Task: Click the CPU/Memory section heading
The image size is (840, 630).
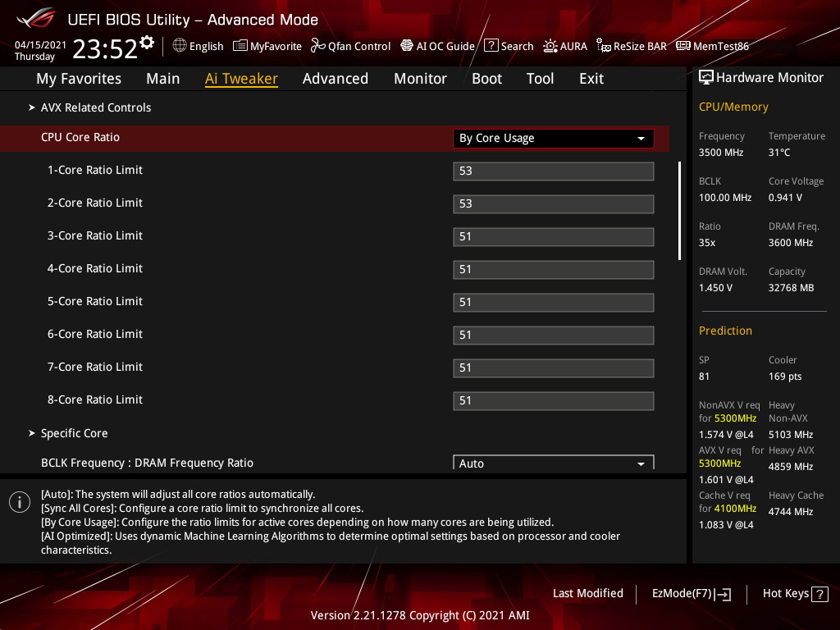Action: click(x=733, y=107)
